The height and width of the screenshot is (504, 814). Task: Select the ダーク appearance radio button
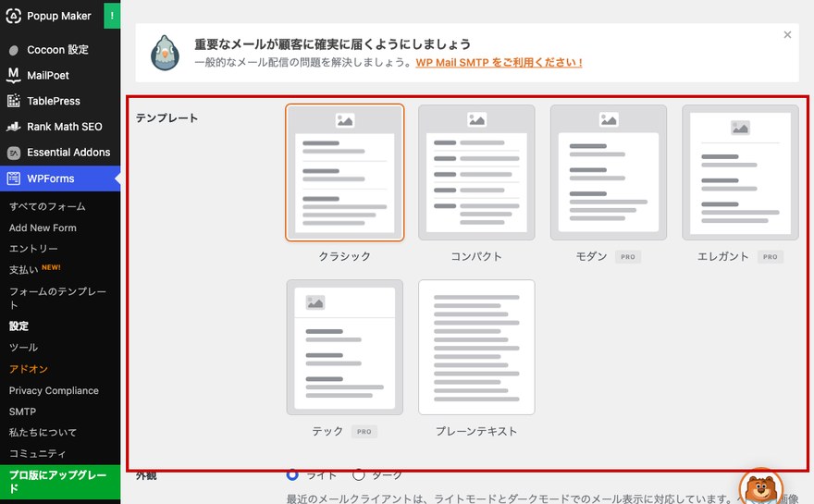358,474
